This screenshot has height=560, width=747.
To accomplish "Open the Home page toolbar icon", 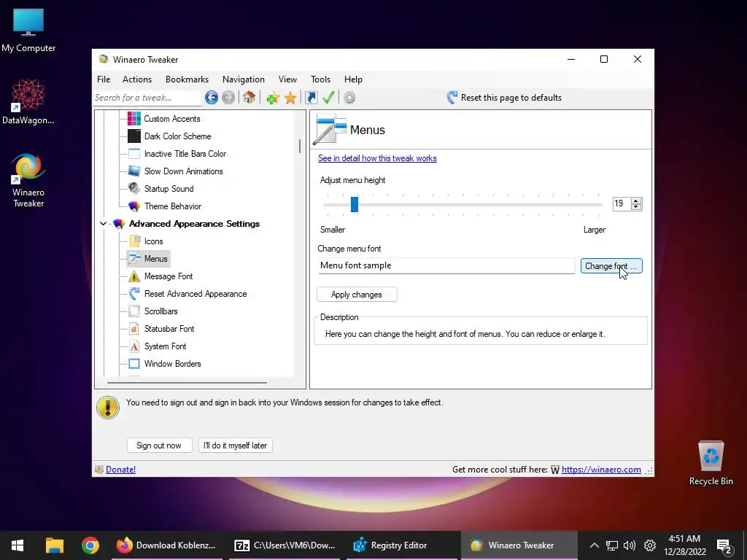I will [x=249, y=98].
